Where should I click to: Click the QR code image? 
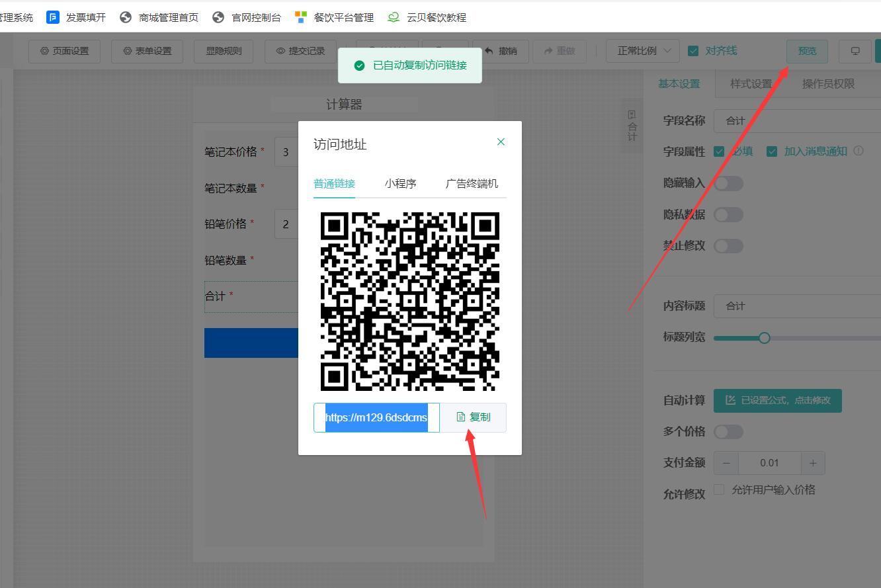410,302
